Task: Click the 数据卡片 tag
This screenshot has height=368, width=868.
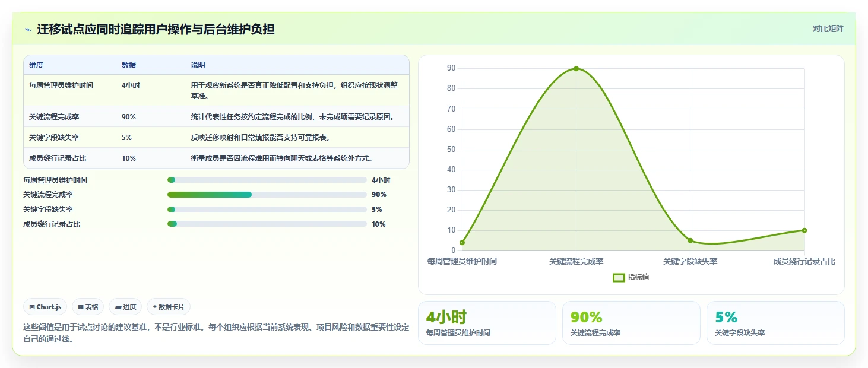Action: click(x=169, y=307)
